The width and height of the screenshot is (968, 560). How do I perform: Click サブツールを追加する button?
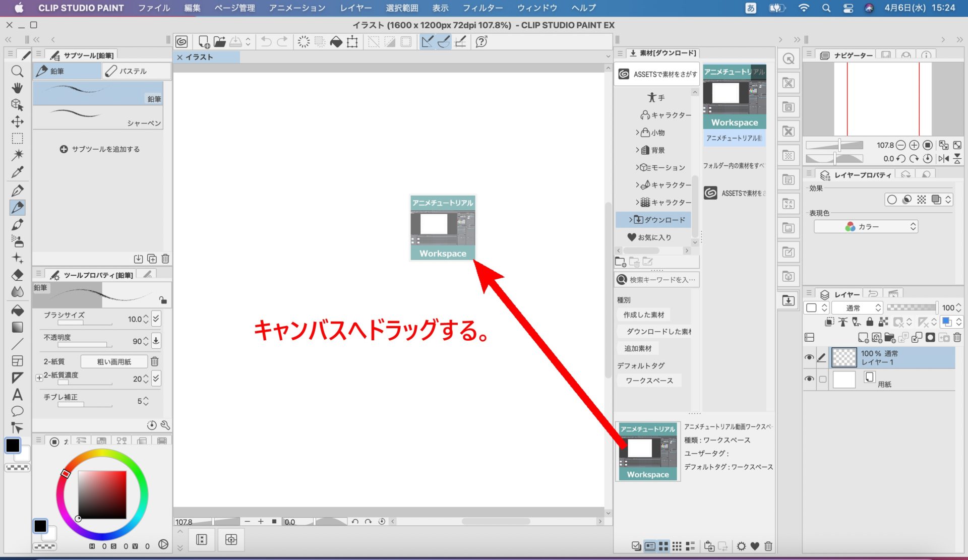pos(100,149)
